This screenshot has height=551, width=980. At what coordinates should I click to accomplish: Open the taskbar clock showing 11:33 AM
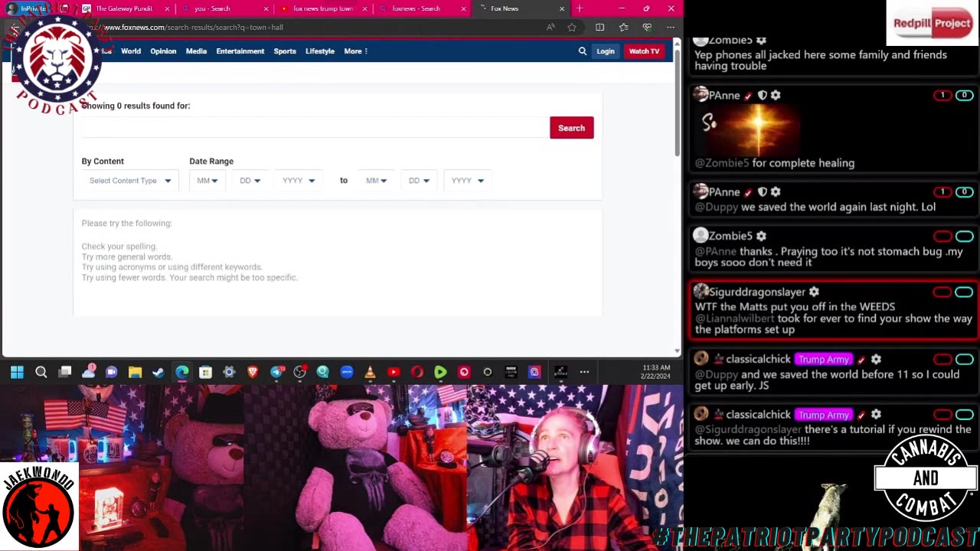656,372
